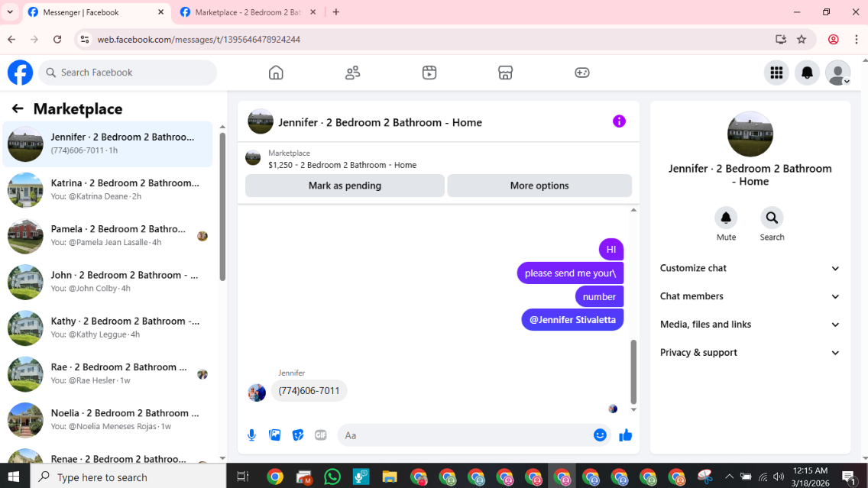Open Facebook home via logo

(x=20, y=73)
